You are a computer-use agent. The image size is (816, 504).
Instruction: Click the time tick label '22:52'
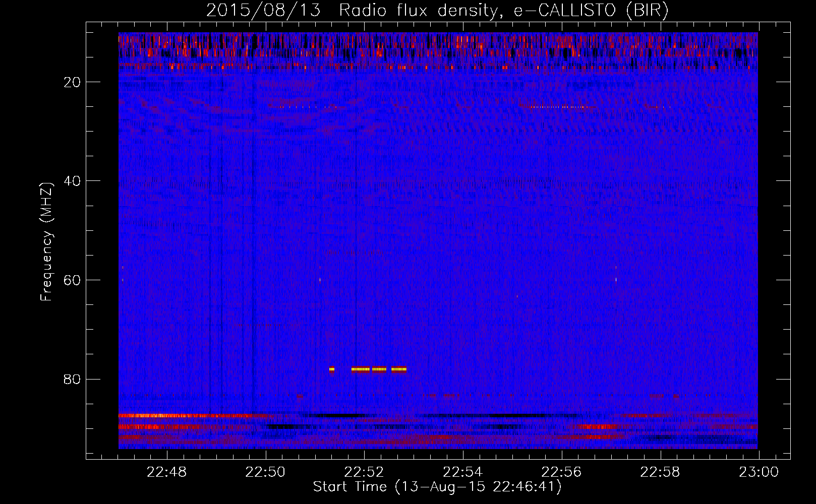click(x=364, y=472)
